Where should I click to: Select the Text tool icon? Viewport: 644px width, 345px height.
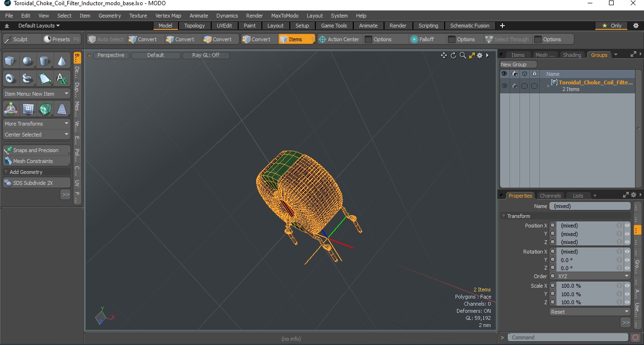point(62,78)
